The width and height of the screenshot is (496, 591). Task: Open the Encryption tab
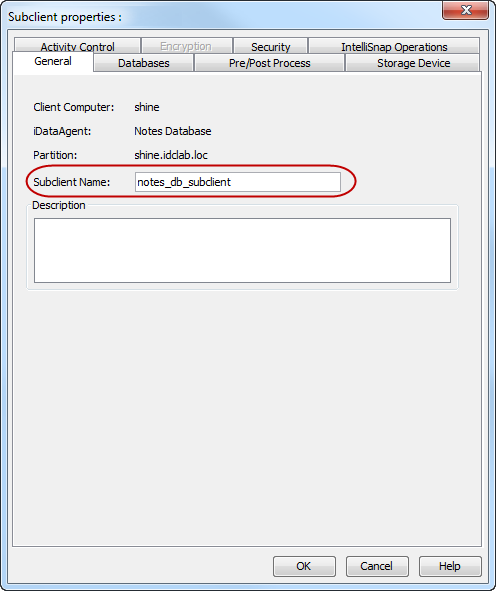click(x=187, y=46)
